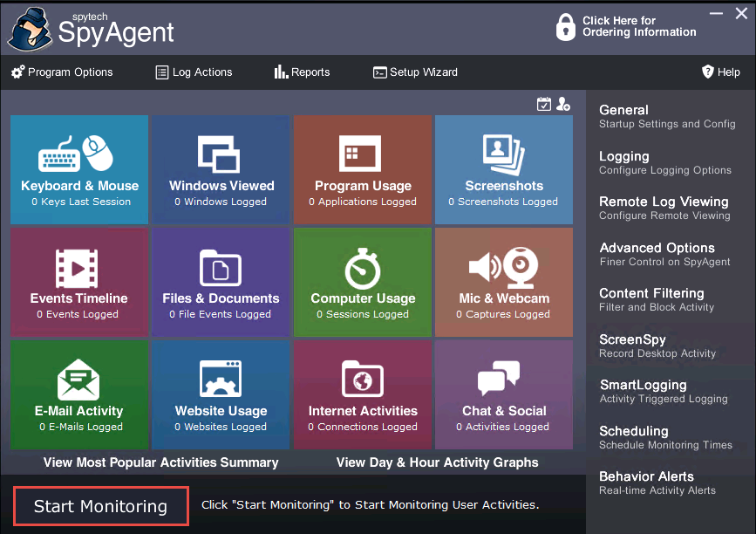Click the Start Monitoring button
756x534 pixels.
point(101,506)
